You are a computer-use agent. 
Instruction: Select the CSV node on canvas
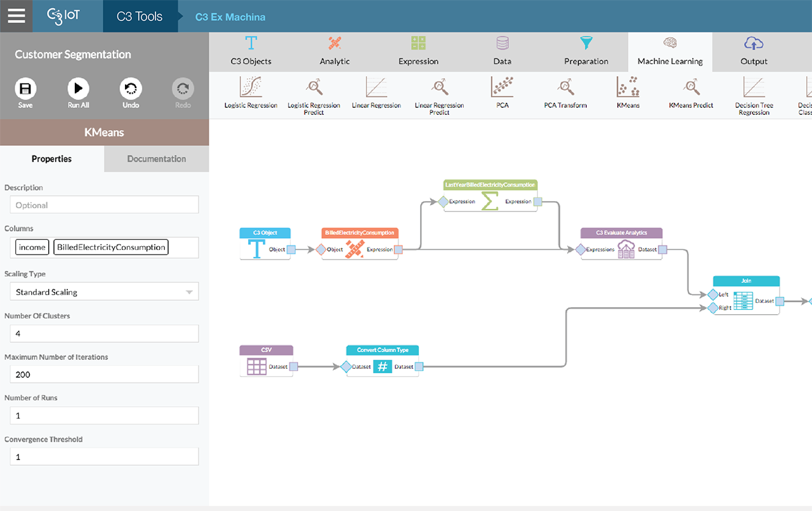pyautogui.click(x=266, y=361)
